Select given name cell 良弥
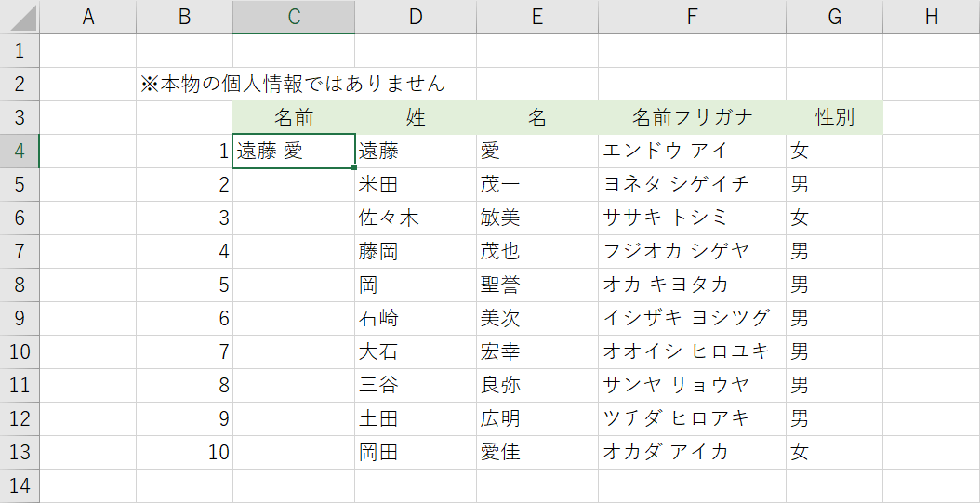The height and width of the screenshot is (503, 980). (537, 386)
